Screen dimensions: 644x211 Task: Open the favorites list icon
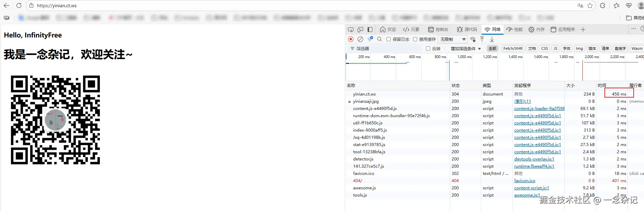coord(616,5)
